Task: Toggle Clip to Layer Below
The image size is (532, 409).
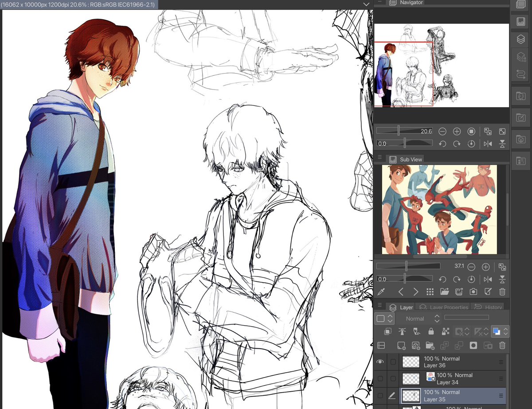Action: click(387, 331)
